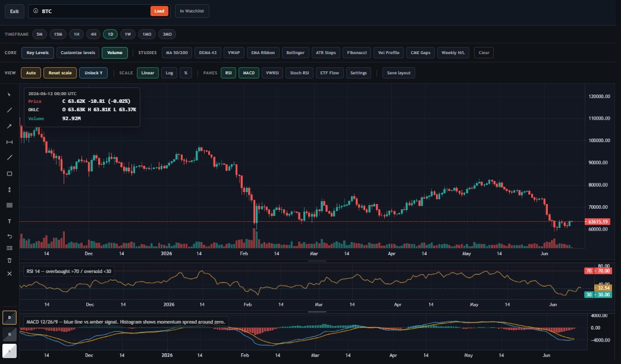This screenshot has width=621, height=364.
Task: Open Customize levels
Action: pos(78,53)
